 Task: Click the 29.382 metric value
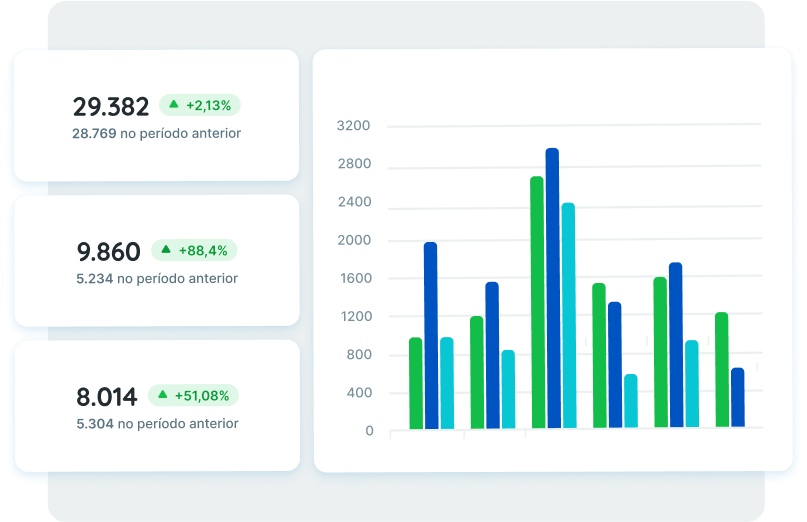click(111, 107)
